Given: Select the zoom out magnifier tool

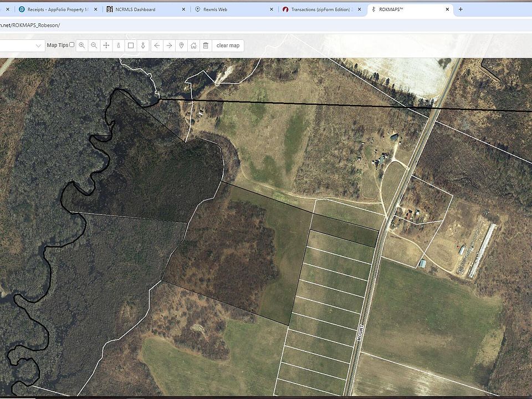Looking at the screenshot, I should click(94, 45).
